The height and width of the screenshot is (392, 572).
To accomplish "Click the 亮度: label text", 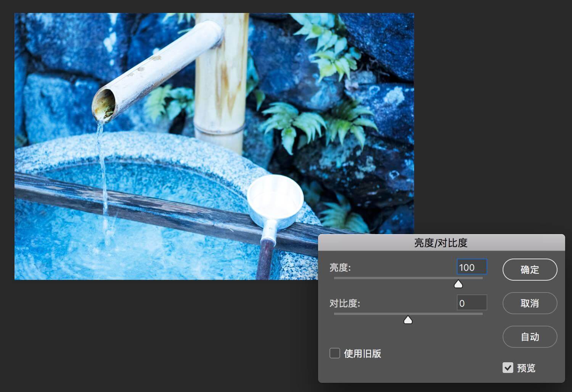I will point(340,268).
